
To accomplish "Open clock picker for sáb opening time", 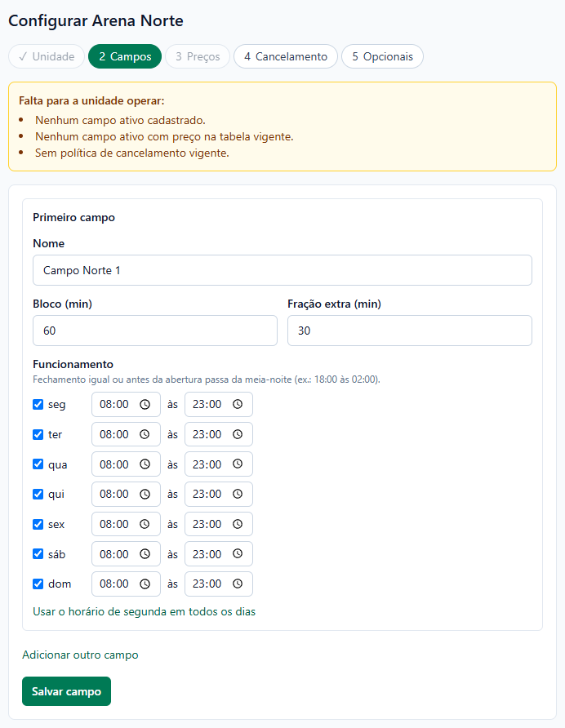I will tap(145, 554).
